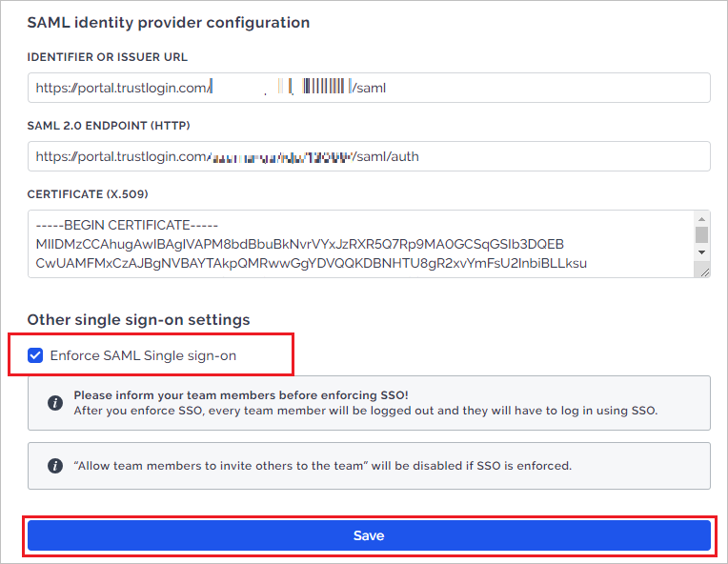This screenshot has width=728, height=564.
Task: Focus the SAML 2.0 Endpoint field
Action: point(369,156)
